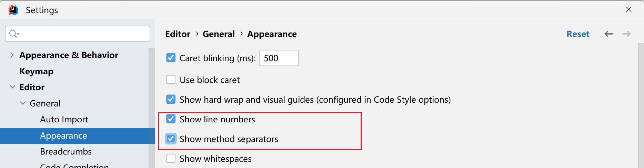Toggle Show hard wrap and visual guides

[x=171, y=100]
